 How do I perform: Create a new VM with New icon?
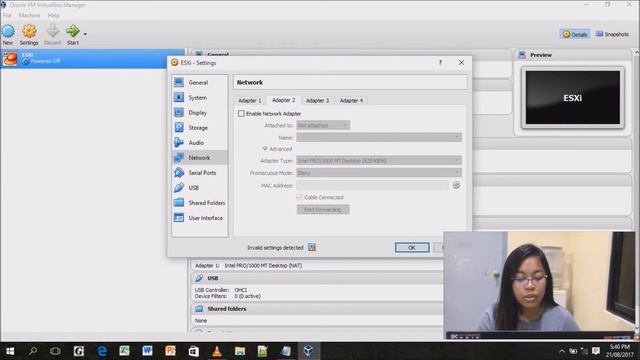point(8,34)
